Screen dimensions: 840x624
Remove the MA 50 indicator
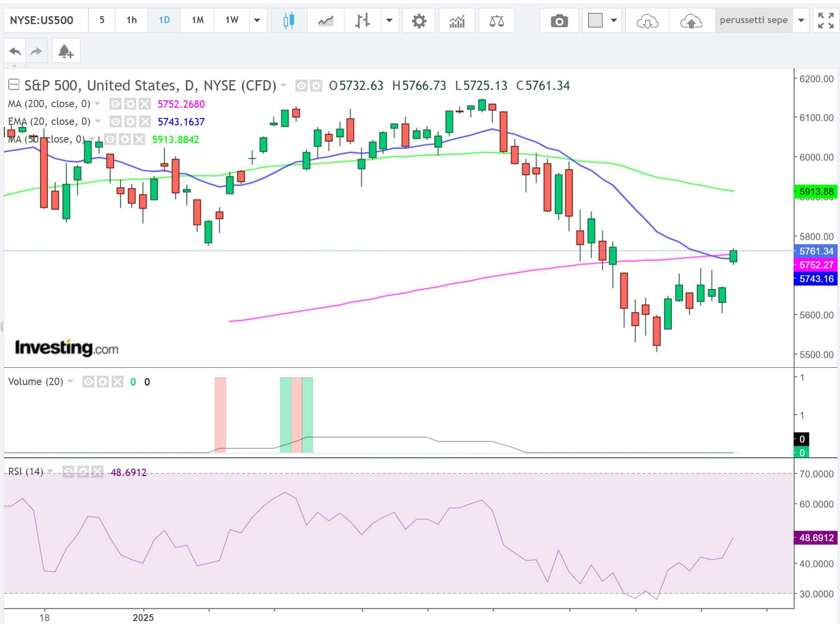click(140, 140)
